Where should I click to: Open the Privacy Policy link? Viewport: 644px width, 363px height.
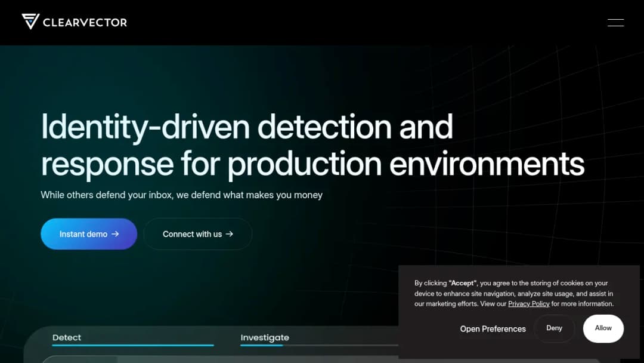(x=528, y=304)
